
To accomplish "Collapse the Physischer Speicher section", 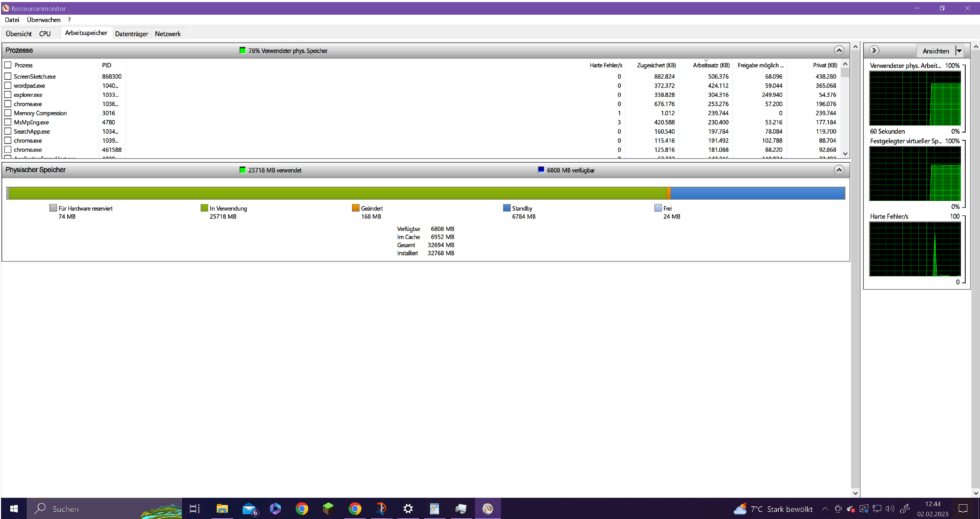I will click(x=839, y=170).
